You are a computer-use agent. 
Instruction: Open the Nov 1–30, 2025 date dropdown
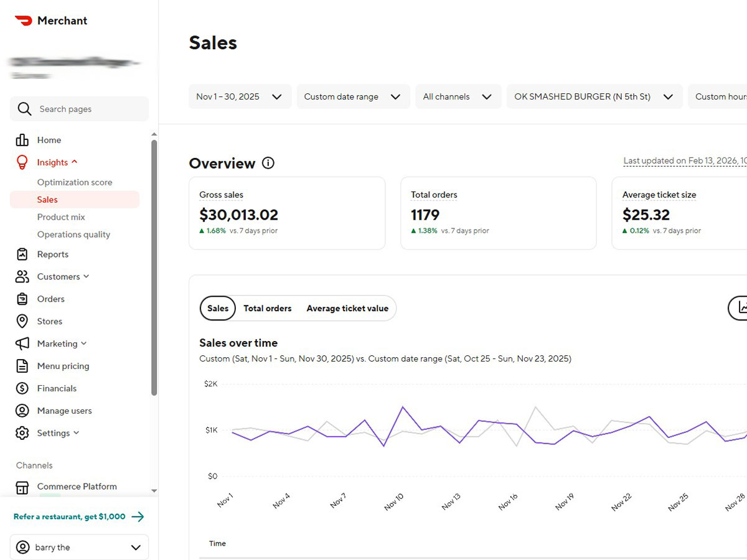click(240, 96)
